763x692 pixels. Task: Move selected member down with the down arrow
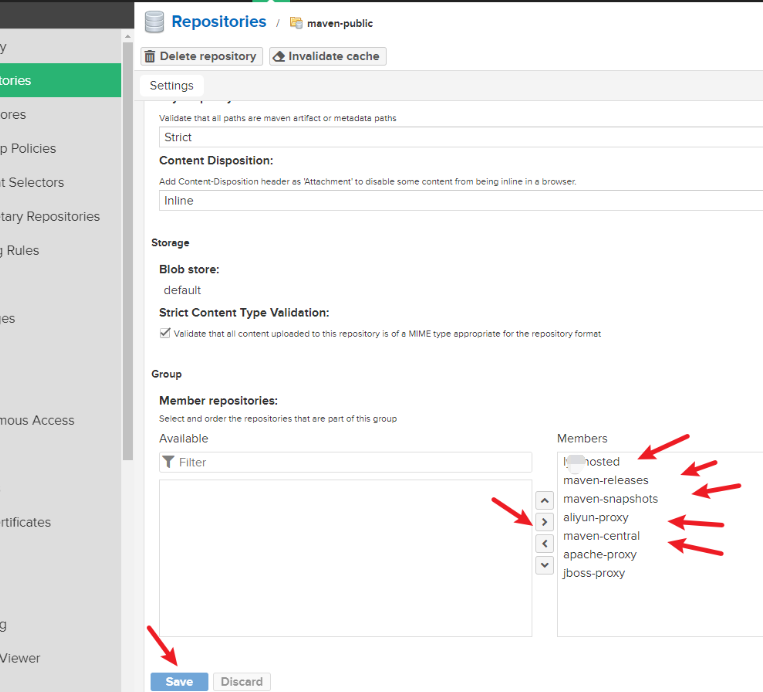[x=545, y=565]
